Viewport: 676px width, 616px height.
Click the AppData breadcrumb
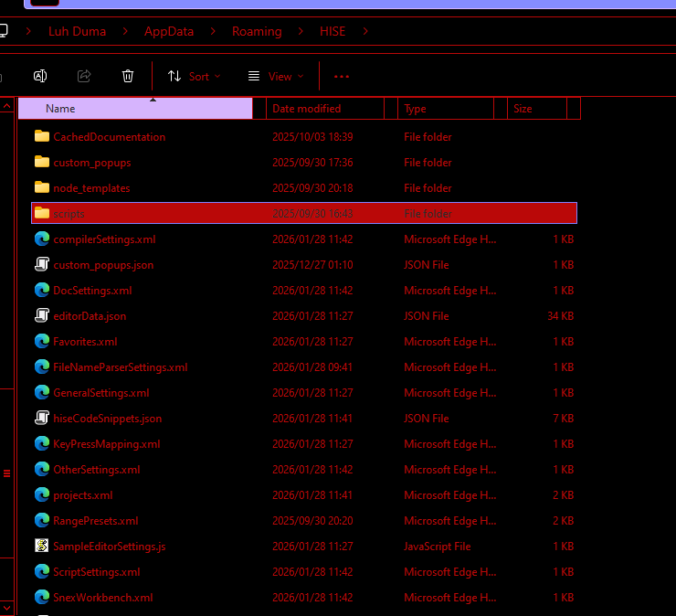coord(169,31)
